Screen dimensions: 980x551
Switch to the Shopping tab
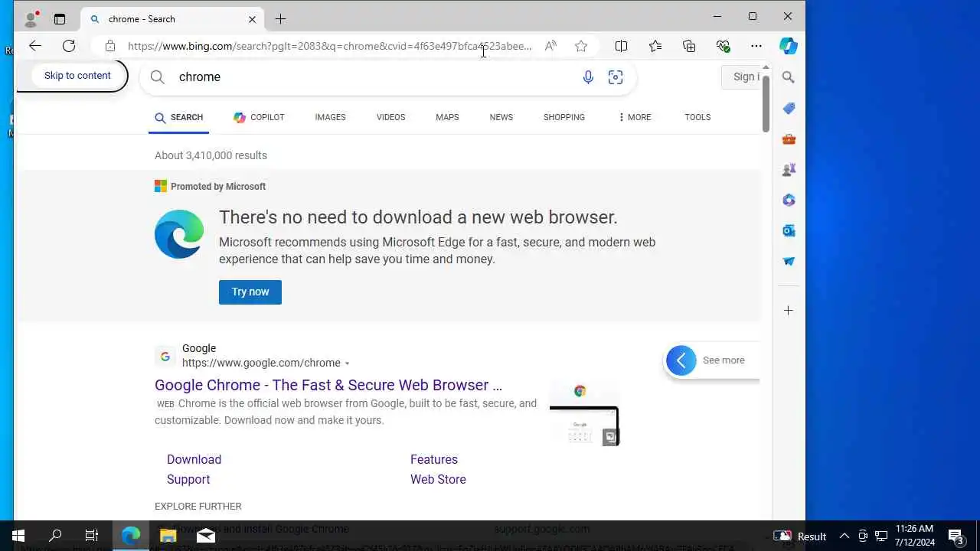[x=564, y=117]
